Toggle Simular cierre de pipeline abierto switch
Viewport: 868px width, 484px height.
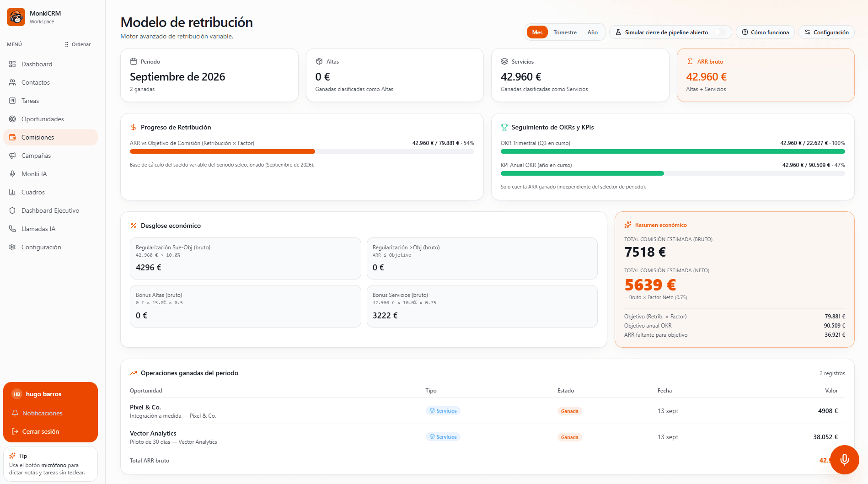(x=719, y=32)
